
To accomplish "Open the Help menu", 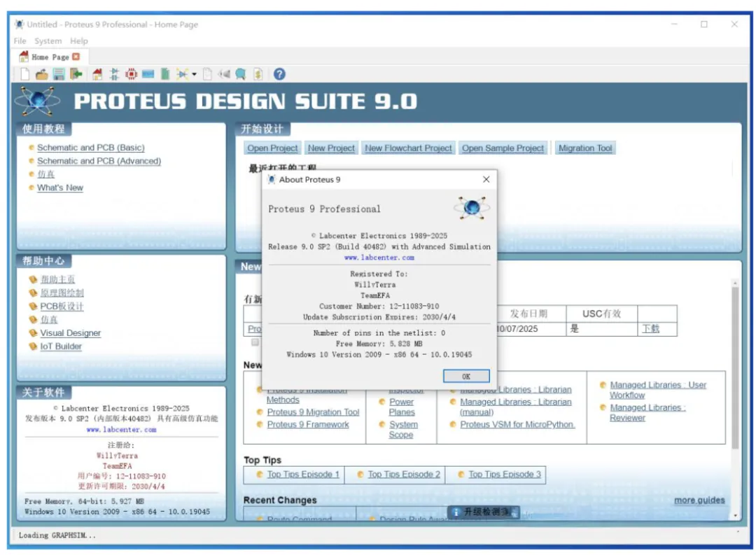I will click(79, 41).
